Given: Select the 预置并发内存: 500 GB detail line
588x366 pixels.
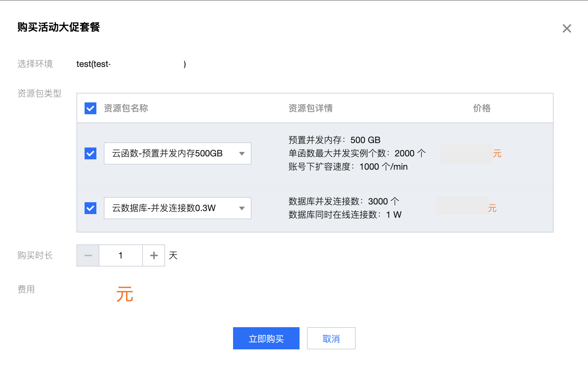Looking at the screenshot, I should [334, 140].
